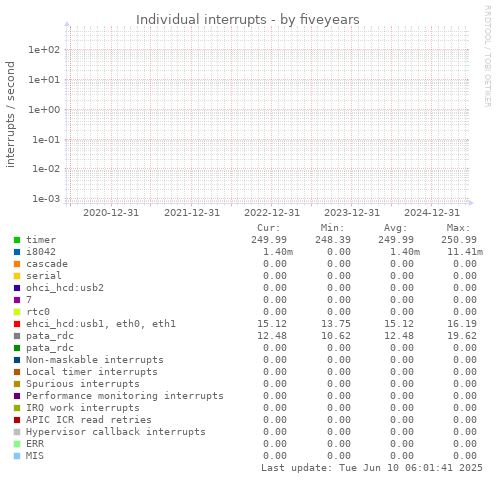Click the 2022-12-31 x-axis date label

pos(272,213)
